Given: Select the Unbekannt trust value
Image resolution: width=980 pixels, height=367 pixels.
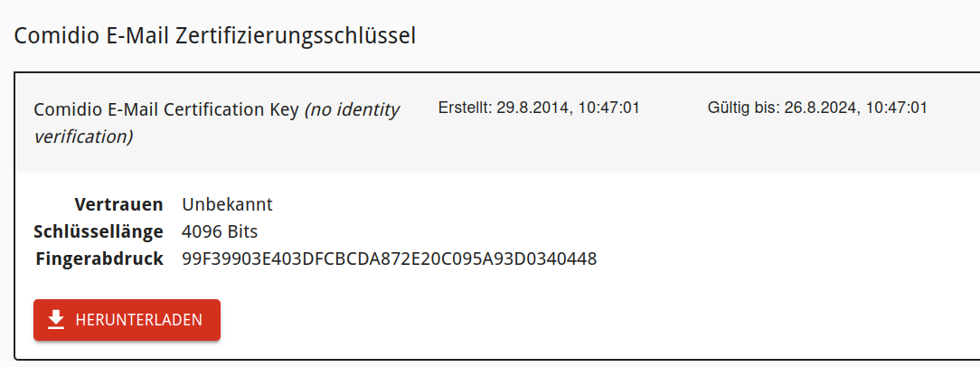Looking at the screenshot, I should [x=227, y=203].
